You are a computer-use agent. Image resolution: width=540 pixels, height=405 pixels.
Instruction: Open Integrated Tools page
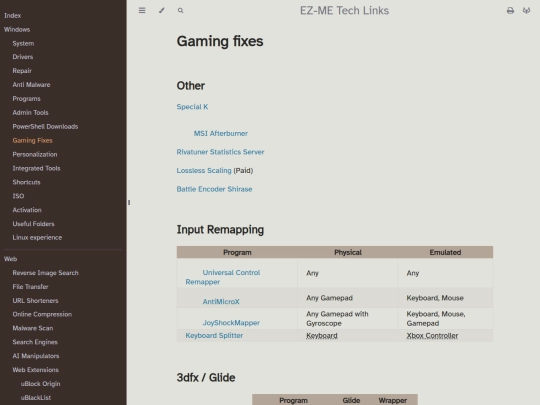click(x=36, y=168)
